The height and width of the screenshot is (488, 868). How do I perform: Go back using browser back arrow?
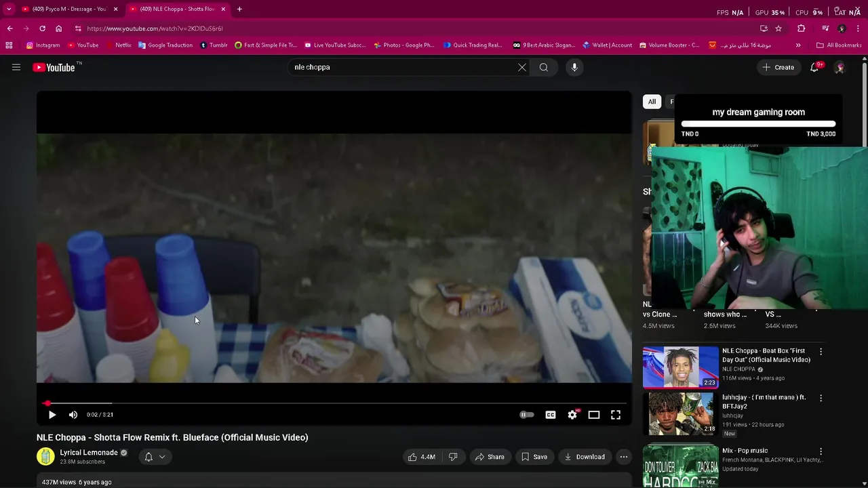pos(9,28)
